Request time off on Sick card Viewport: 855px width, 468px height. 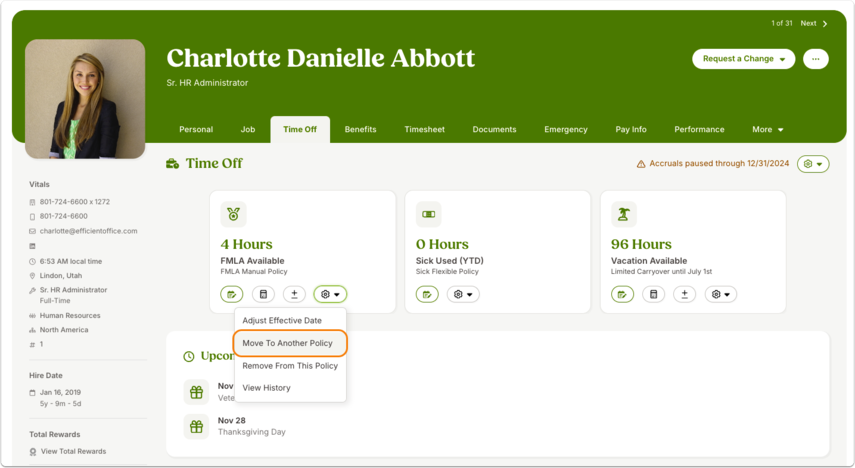pos(427,295)
